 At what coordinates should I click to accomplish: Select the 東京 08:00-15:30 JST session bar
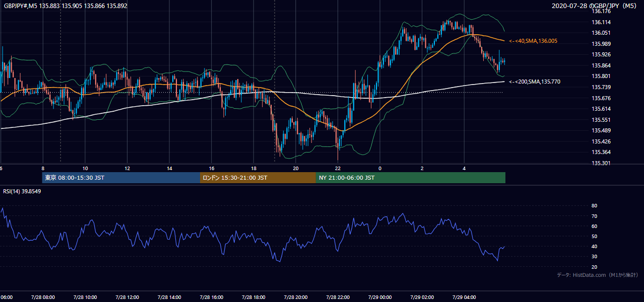(x=121, y=178)
